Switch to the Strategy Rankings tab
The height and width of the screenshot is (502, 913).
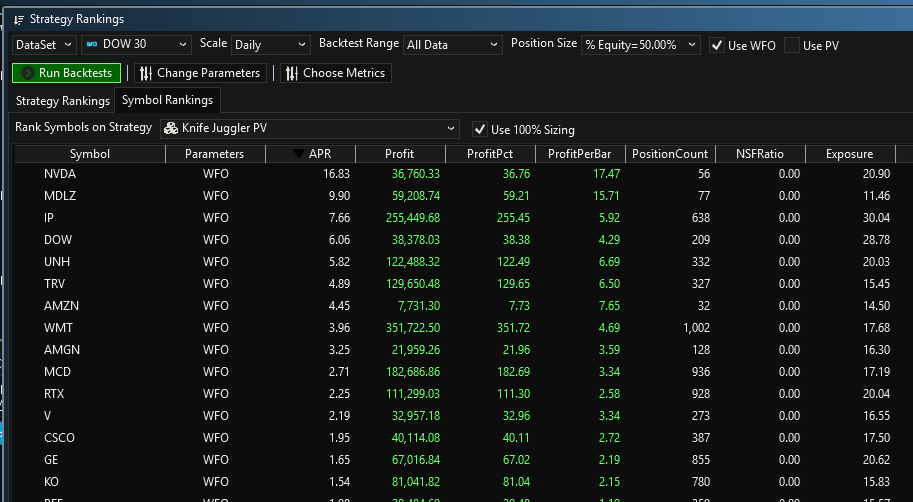click(62, 101)
